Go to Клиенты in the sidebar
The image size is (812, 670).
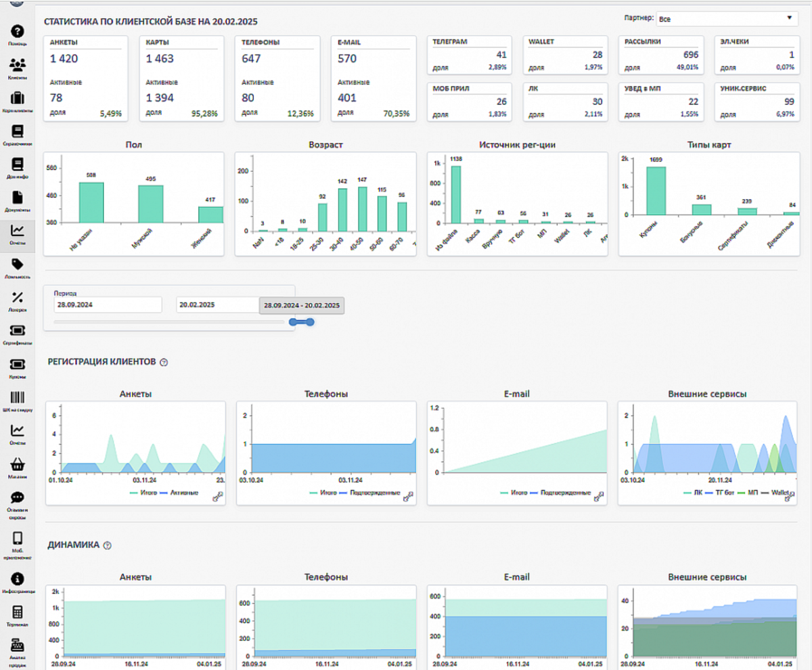(x=18, y=66)
